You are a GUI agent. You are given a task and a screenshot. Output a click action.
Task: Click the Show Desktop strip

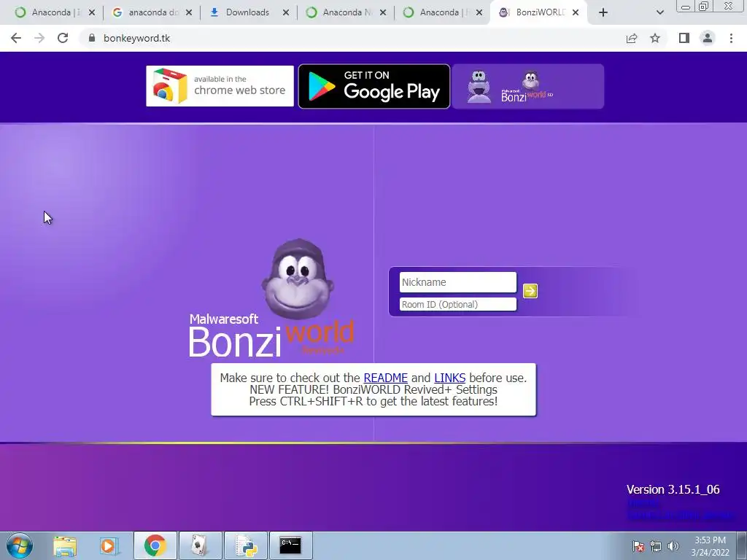pos(741,546)
